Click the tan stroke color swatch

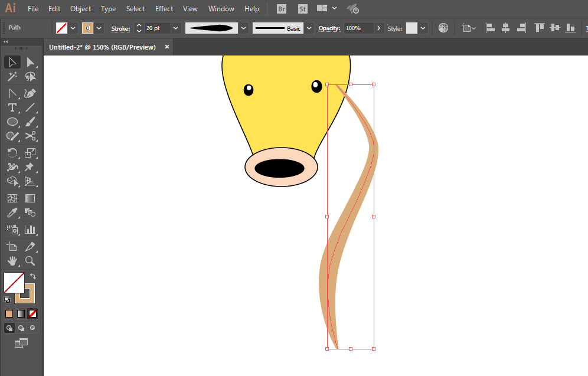(x=88, y=28)
